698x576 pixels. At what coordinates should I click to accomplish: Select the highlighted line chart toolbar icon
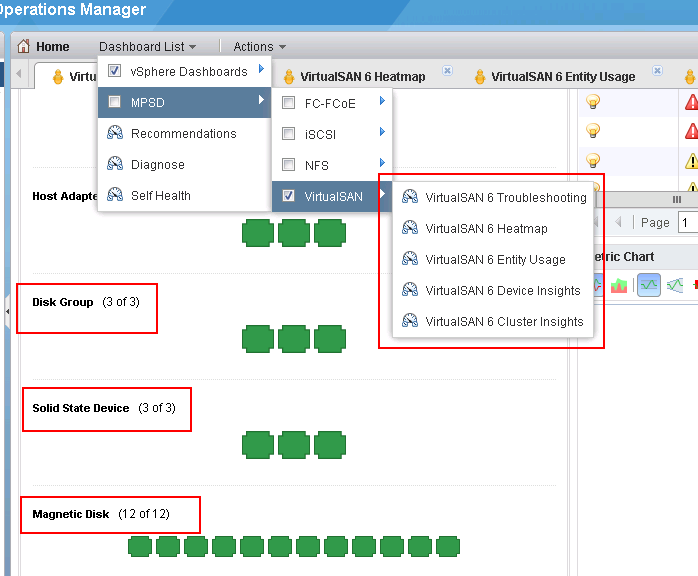point(649,285)
